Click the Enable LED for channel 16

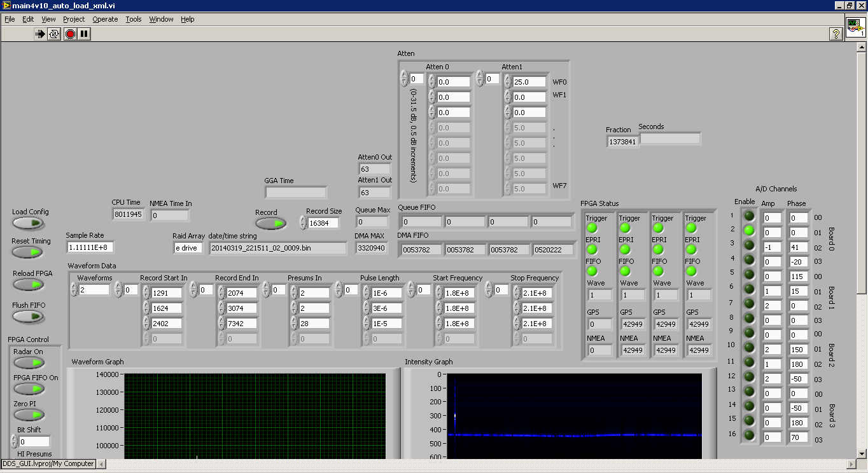tap(749, 436)
